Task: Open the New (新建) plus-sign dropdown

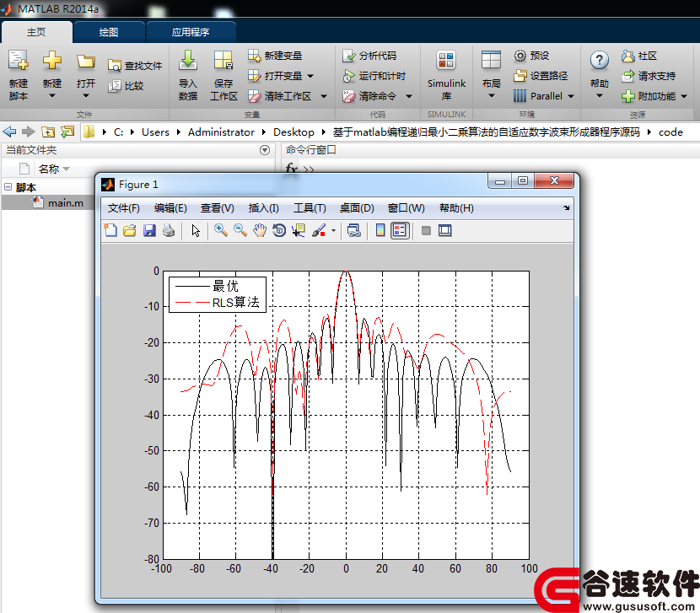Action: (51, 95)
